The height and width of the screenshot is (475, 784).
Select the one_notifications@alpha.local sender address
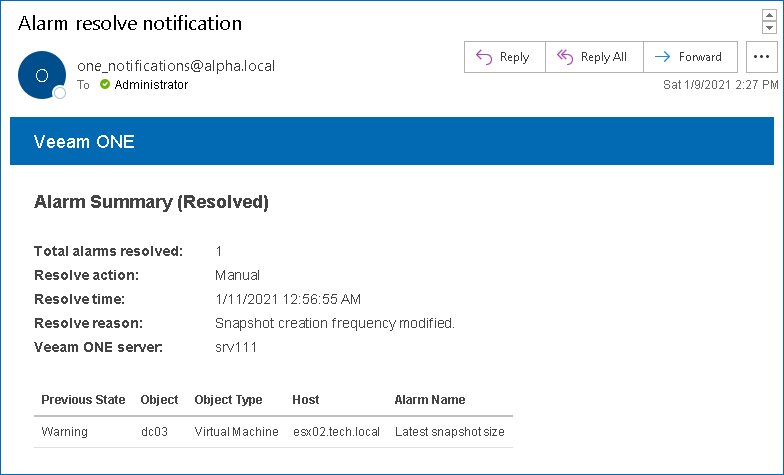point(176,66)
